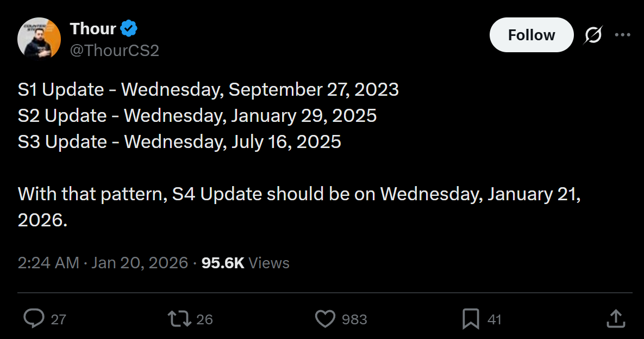Click the 2:24 AM Jan 20, 2026 timestamp
The height and width of the screenshot is (339, 644).
[103, 263]
